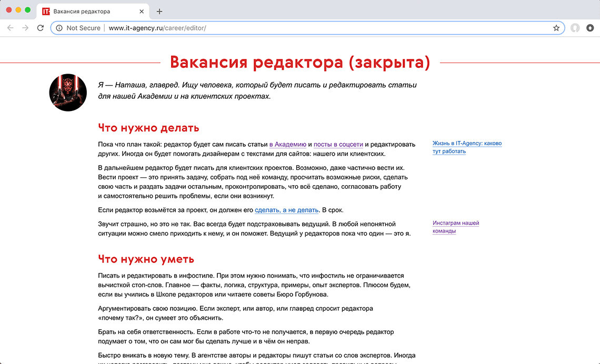Open the в Академию link
Image resolution: width=600 pixels, height=364 pixels.
point(288,145)
